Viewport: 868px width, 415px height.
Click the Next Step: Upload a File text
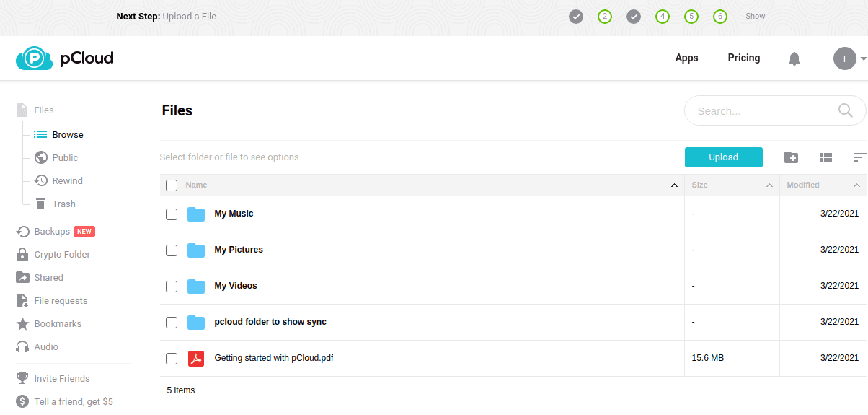tap(167, 16)
